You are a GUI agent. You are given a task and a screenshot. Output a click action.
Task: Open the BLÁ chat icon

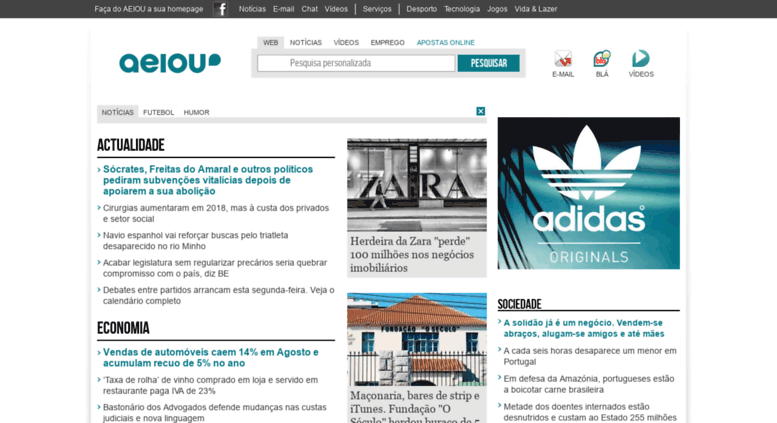click(602, 59)
